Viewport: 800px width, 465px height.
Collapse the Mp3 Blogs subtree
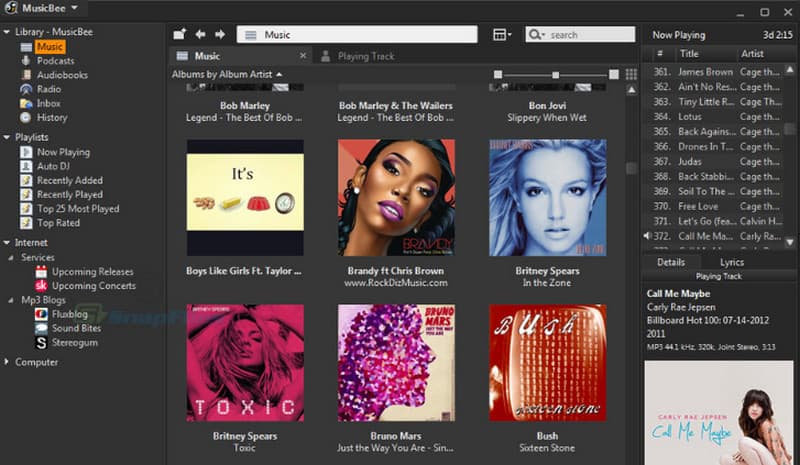(x=11, y=300)
